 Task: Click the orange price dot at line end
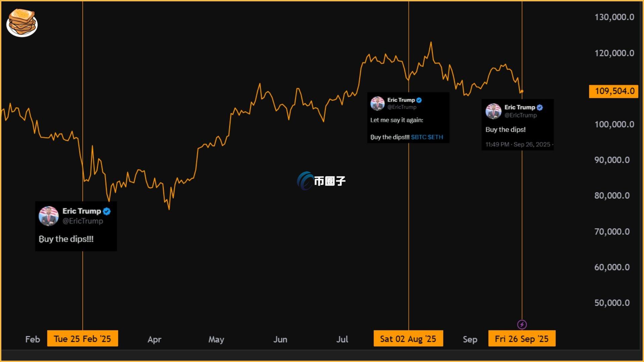[522, 91]
